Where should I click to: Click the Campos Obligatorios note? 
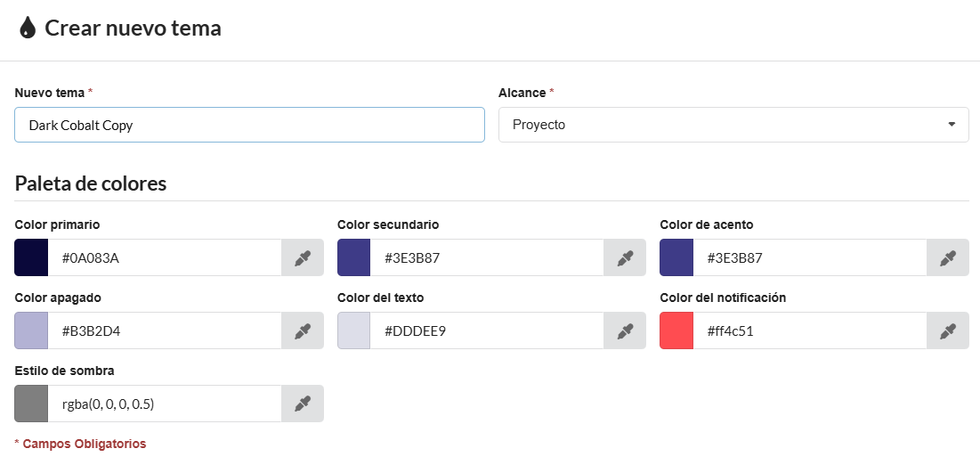(80, 444)
